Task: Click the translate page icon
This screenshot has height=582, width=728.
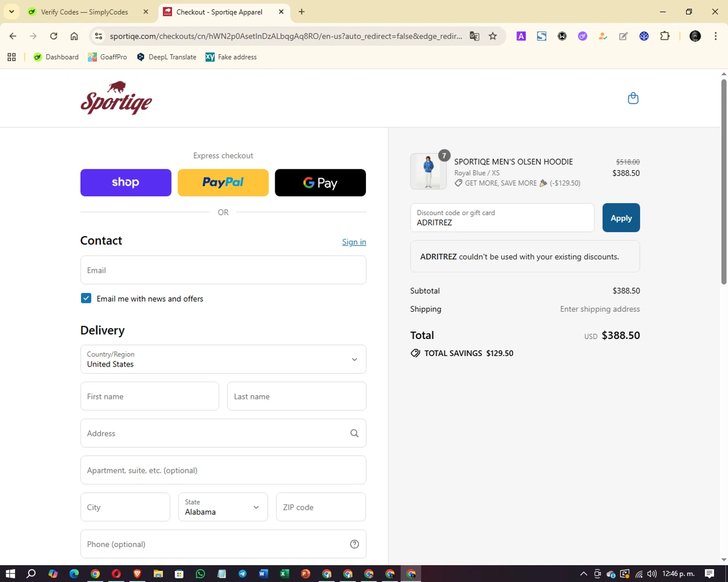Action: (x=475, y=36)
